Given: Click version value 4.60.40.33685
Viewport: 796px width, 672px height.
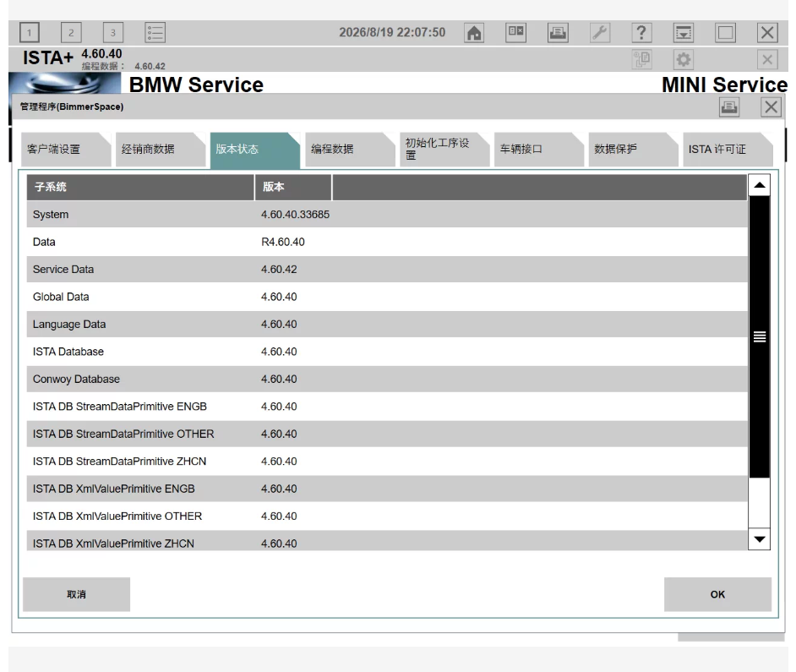Looking at the screenshot, I should tap(296, 215).
